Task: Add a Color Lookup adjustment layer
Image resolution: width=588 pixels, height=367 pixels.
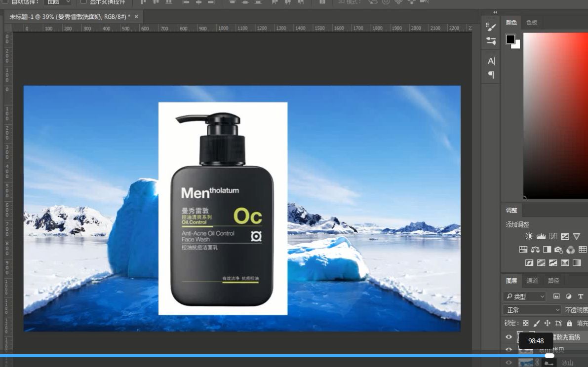Action: [x=583, y=250]
